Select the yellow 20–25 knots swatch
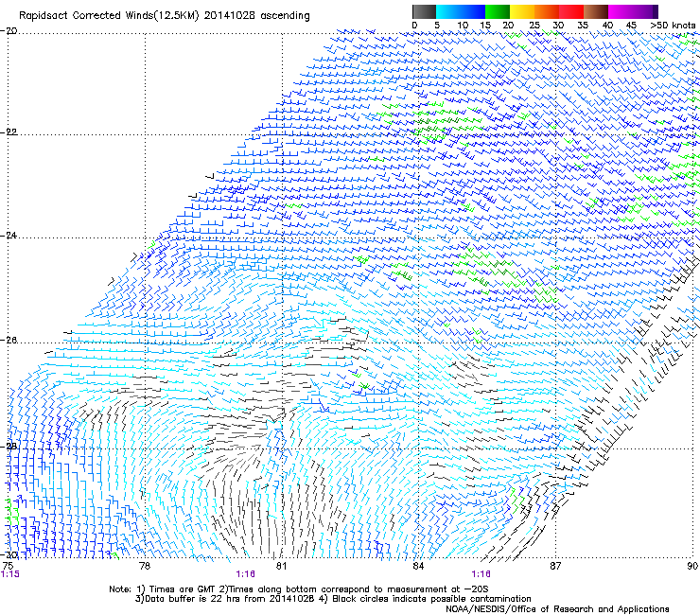 pyautogui.click(x=522, y=11)
